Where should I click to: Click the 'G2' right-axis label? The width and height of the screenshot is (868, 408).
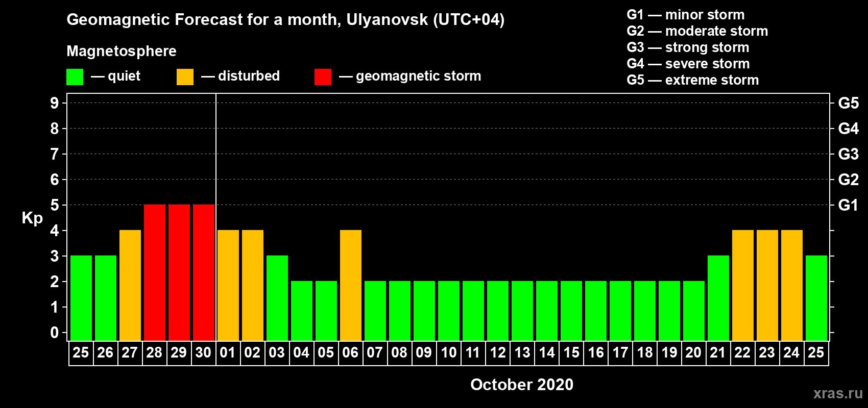coord(849,180)
